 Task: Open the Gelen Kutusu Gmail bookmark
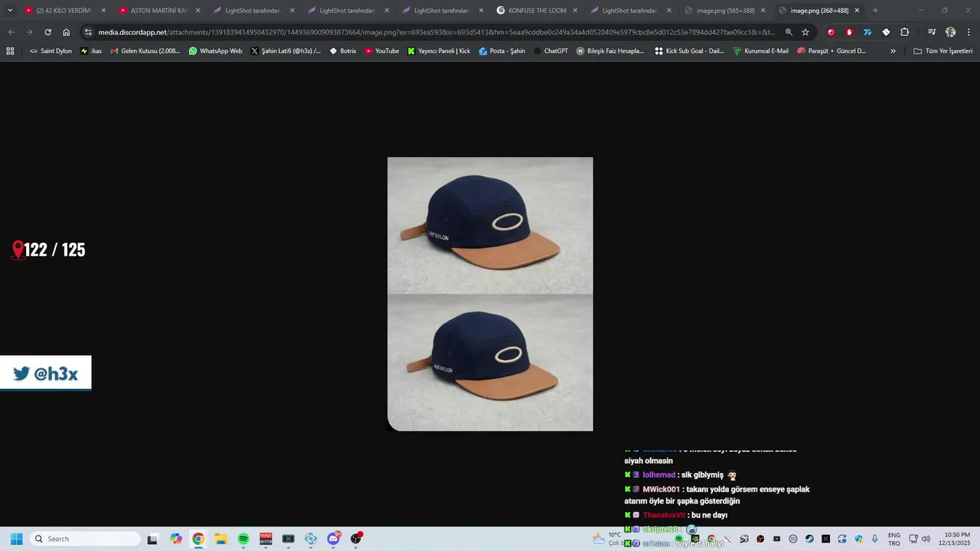(145, 51)
